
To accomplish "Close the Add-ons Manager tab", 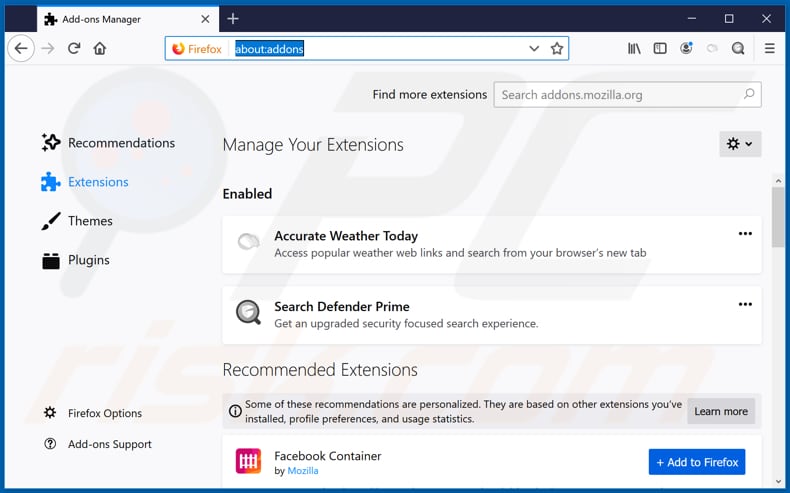I will coord(205,19).
